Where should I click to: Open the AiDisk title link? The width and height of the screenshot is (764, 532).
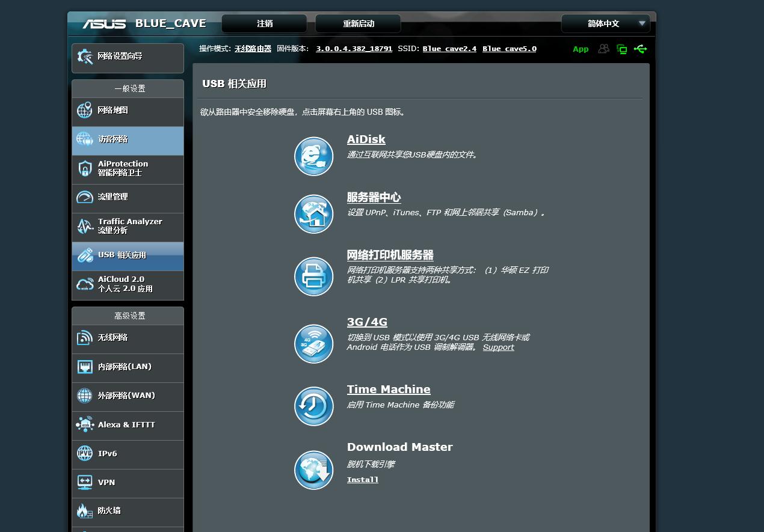click(x=366, y=139)
